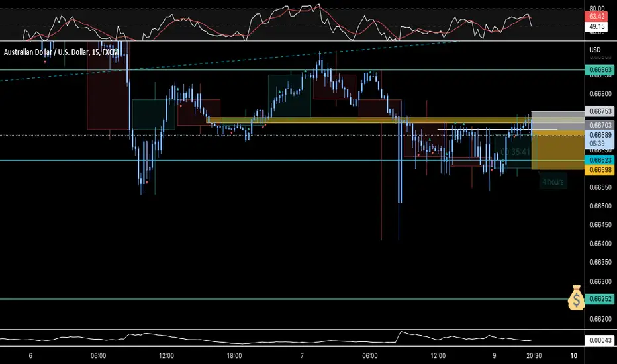
Task: Click the green 0.66863 price label
Action: pos(600,70)
